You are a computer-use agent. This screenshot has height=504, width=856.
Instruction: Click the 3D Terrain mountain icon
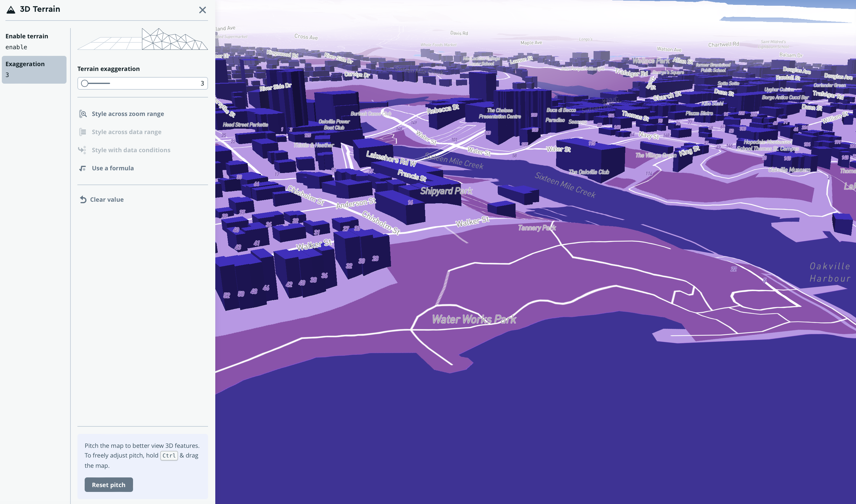pyautogui.click(x=11, y=9)
